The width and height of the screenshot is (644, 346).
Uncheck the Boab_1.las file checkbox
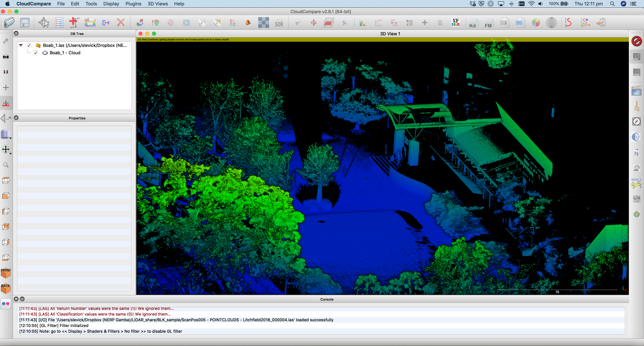coord(29,45)
